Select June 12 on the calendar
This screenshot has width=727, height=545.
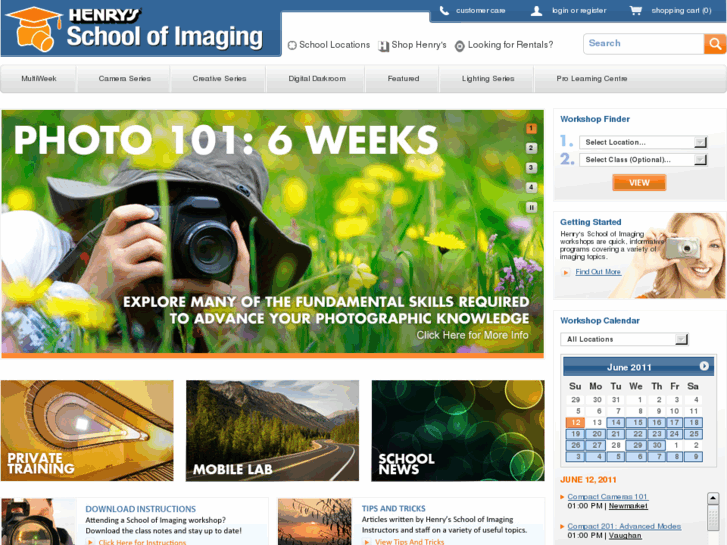point(575,423)
